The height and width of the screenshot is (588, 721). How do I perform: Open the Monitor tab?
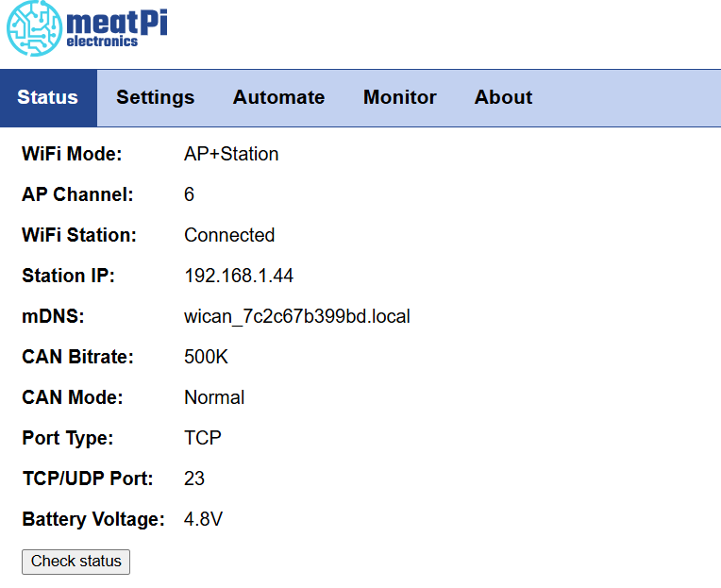pyautogui.click(x=399, y=97)
